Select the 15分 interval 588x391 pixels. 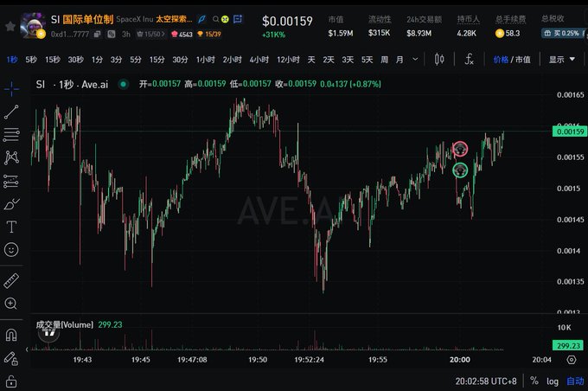point(157,60)
